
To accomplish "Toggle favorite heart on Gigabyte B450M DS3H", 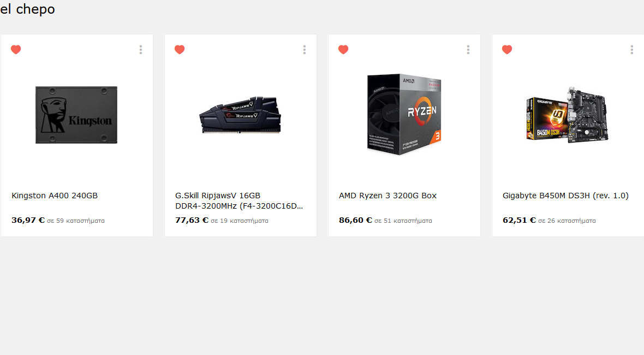I will pyautogui.click(x=507, y=50).
